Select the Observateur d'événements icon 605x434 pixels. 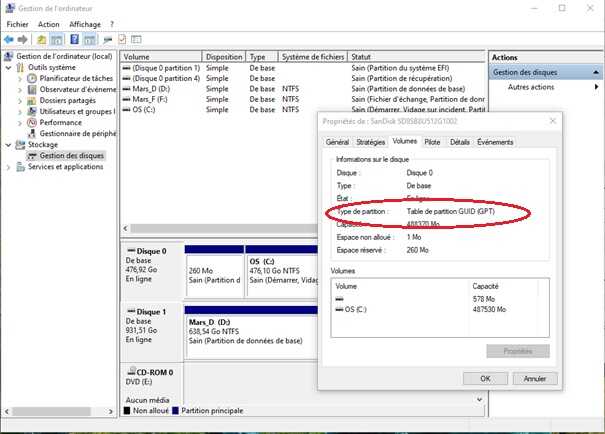pyautogui.click(x=32, y=90)
